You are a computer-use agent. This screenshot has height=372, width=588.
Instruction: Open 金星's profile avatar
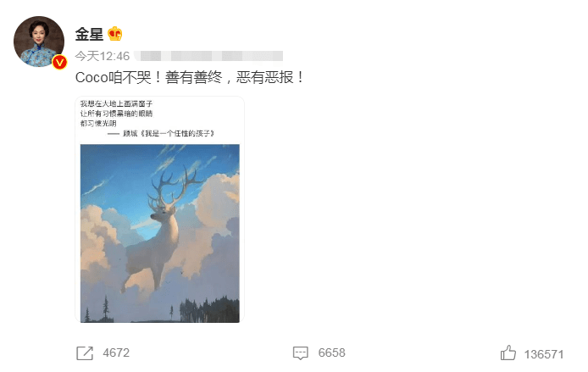[39, 42]
